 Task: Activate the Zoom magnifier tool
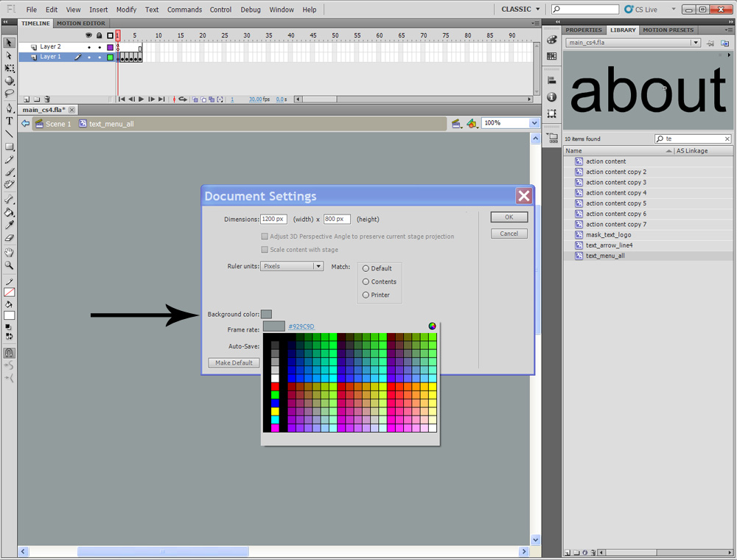click(x=10, y=265)
